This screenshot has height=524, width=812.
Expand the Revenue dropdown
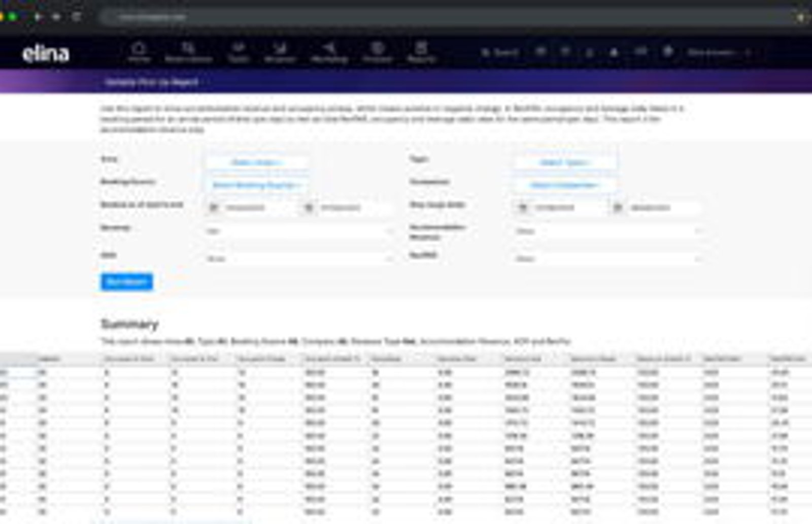click(300, 231)
